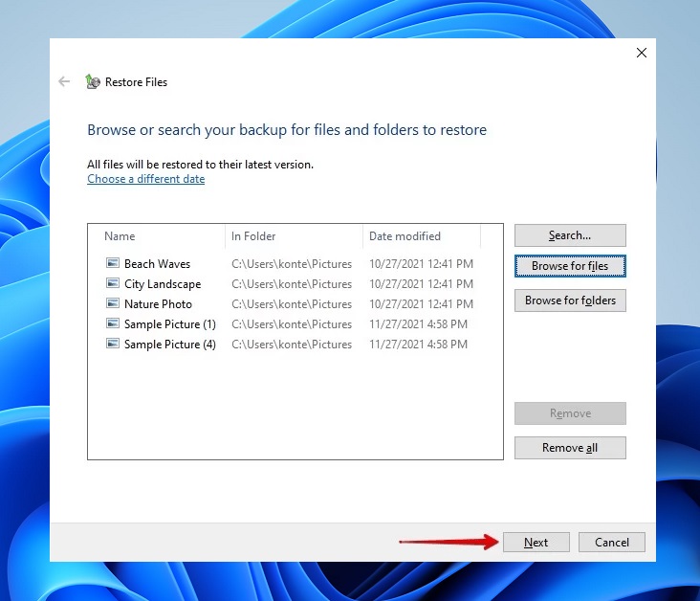Select the Sample Picture (1) file name
The width and height of the screenshot is (700, 601).
[170, 324]
